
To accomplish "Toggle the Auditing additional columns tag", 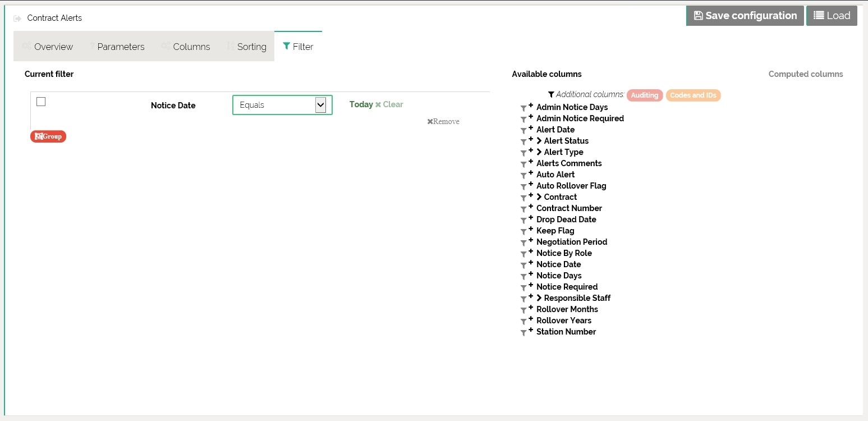I will [x=645, y=95].
